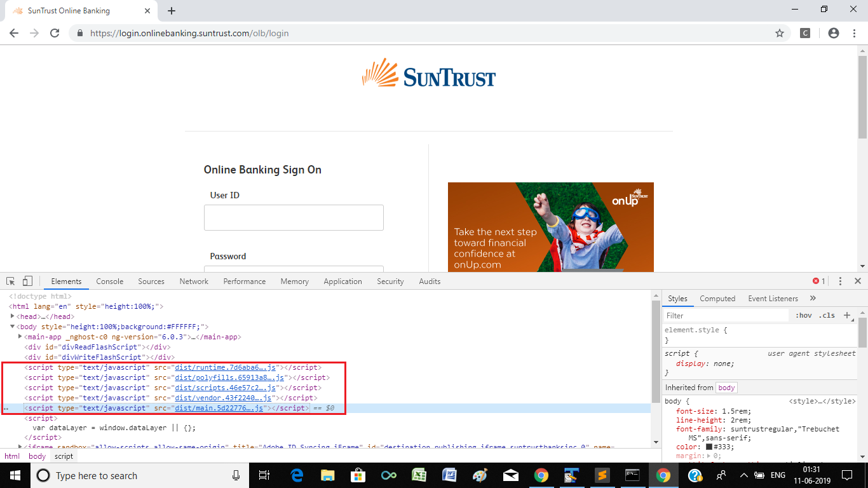Viewport: 868px width, 488px height.
Task: Reload the SunTrust login page
Action: tap(55, 33)
